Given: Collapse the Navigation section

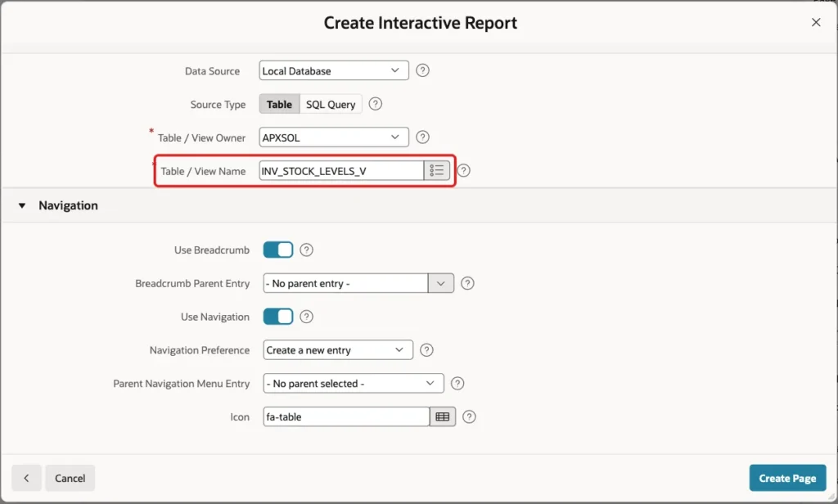Looking at the screenshot, I should coord(22,205).
